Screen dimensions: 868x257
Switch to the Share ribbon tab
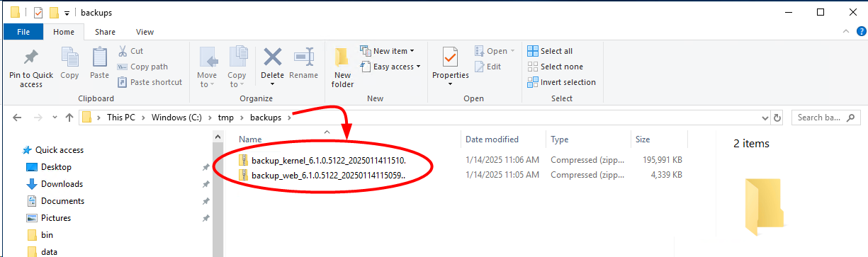pos(105,32)
